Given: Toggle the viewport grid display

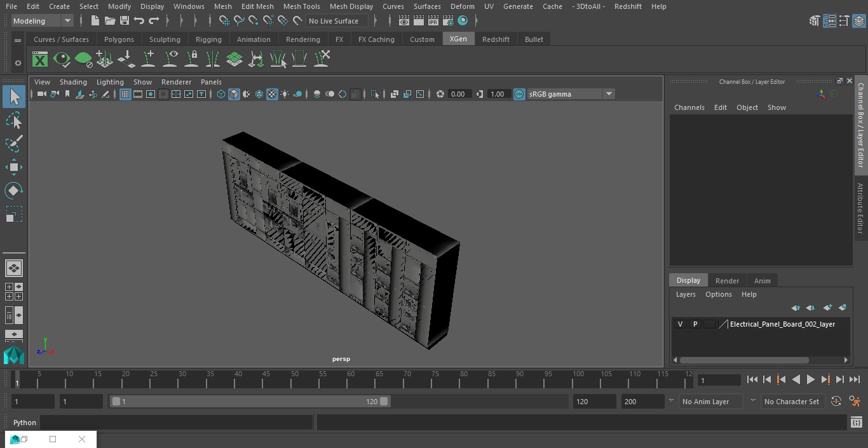Looking at the screenshot, I should pos(125,94).
